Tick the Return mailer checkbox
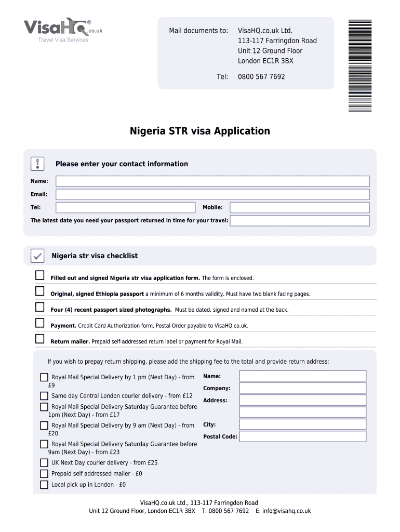The width and height of the screenshot is (400, 532). tap(40, 339)
